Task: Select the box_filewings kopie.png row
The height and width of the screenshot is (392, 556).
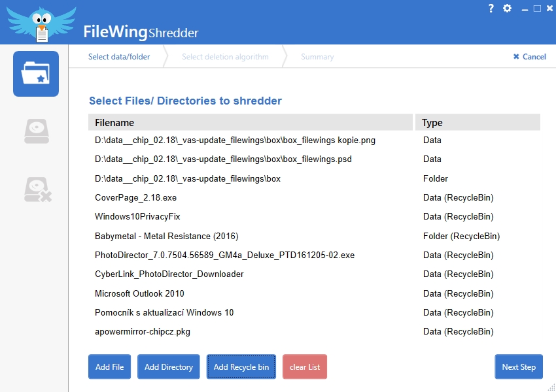Action: (314, 140)
